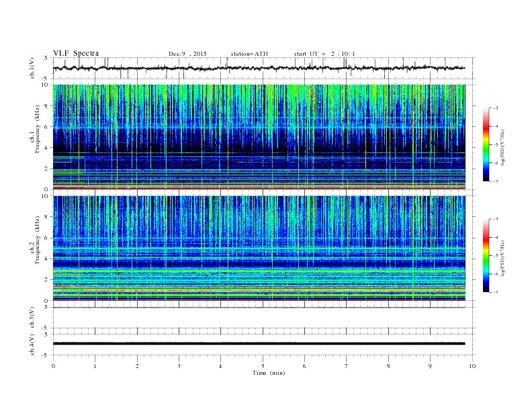Image resolution: width=532 pixels, height=411 pixels.
Task: Click the time axis tick label '0'
Action: pyautogui.click(x=53, y=366)
